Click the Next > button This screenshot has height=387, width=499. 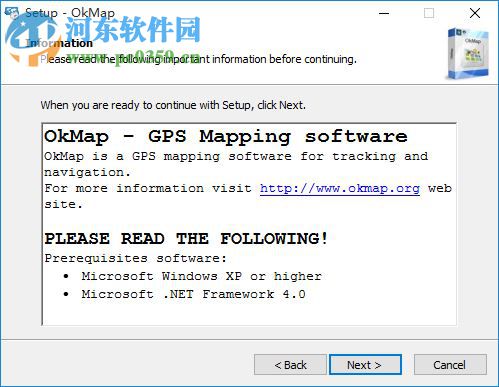click(365, 365)
